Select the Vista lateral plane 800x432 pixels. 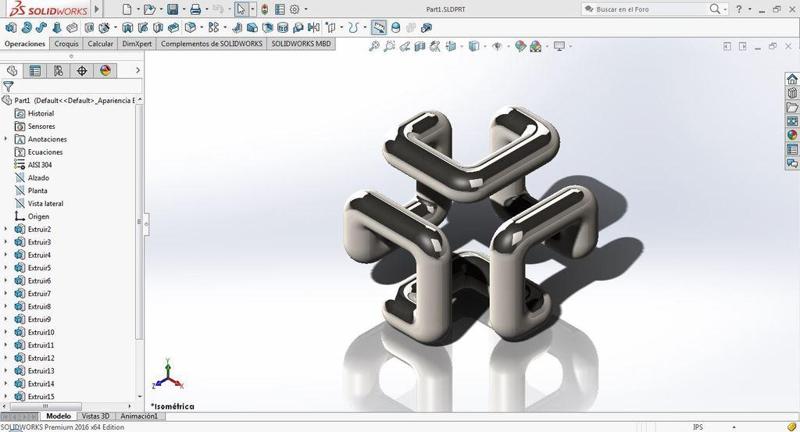45,204
